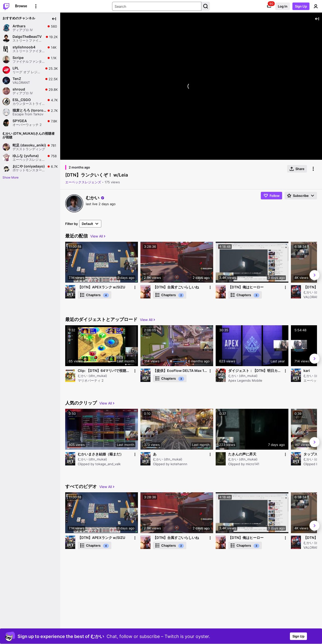This screenshot has width=322, height=644.
Task: Open options for 【DTN】台風すごいらしいね in 最近の配信
Action: coord(210,287)
